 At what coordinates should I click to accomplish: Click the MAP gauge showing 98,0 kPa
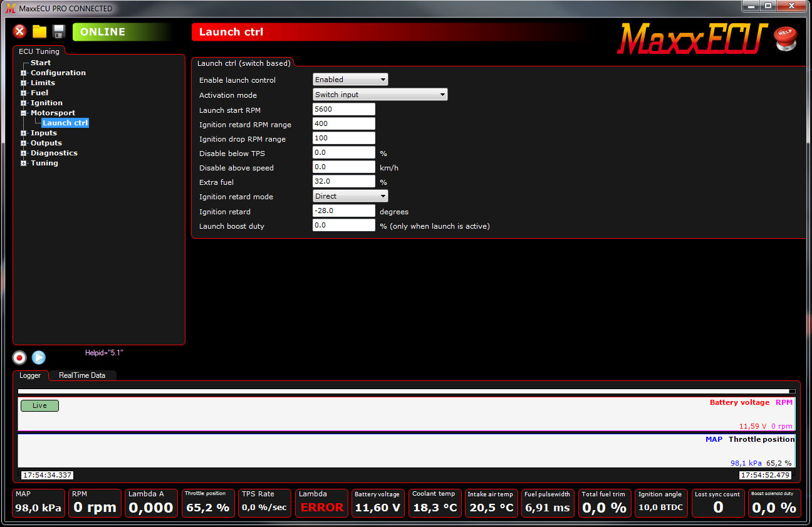(x=38, y=503)
